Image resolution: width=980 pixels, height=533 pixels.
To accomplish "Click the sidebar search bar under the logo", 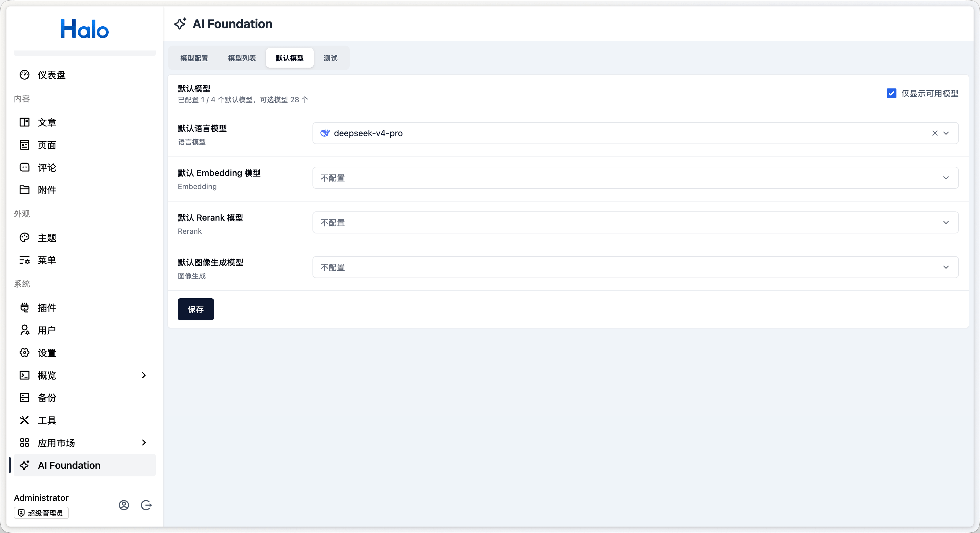I will [x=84, y=53].
